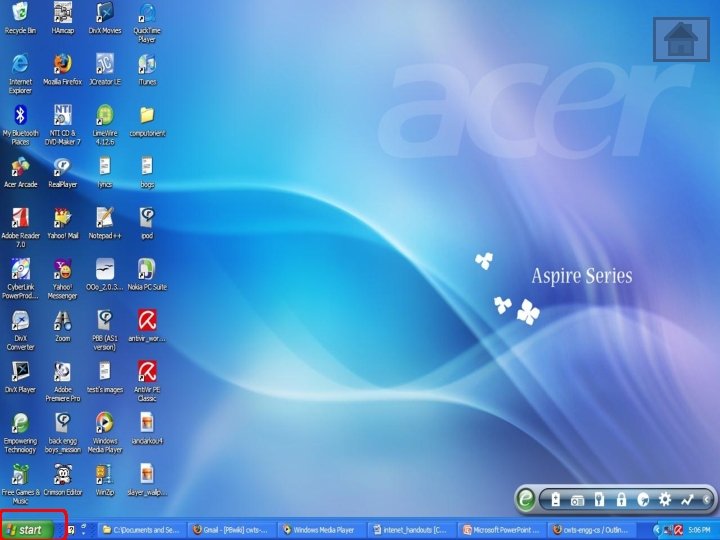Open the DivX Movies shortcut
This screenshot has height=540, width=720.
[105, 12]
